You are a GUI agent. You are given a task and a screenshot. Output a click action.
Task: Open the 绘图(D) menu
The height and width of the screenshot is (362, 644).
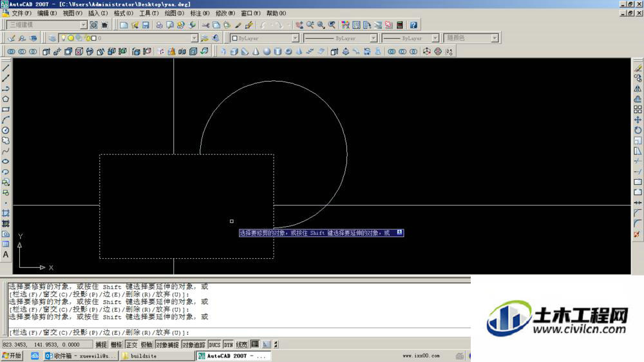click(175, 13)
